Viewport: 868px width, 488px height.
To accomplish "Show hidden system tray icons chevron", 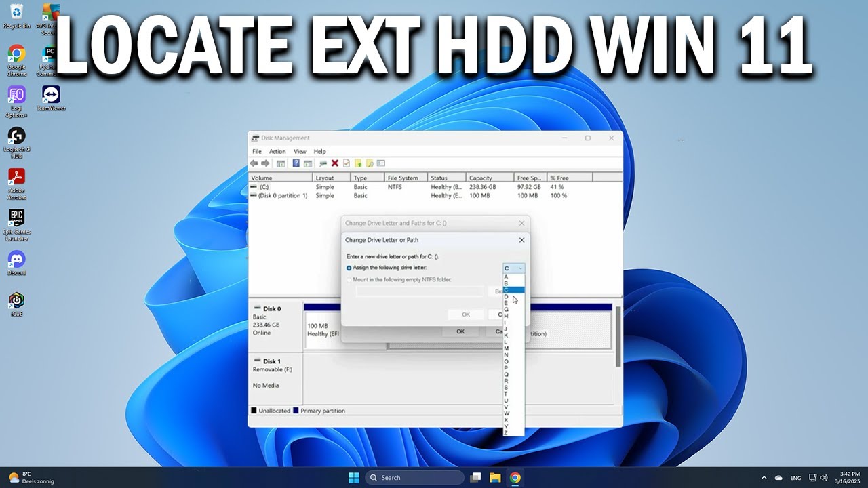I will (764, 478).
